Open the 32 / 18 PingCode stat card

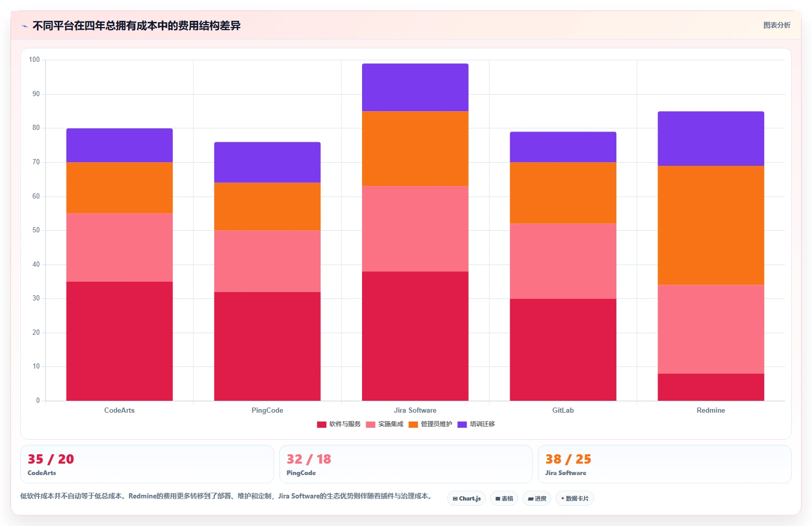pos(406,464)
